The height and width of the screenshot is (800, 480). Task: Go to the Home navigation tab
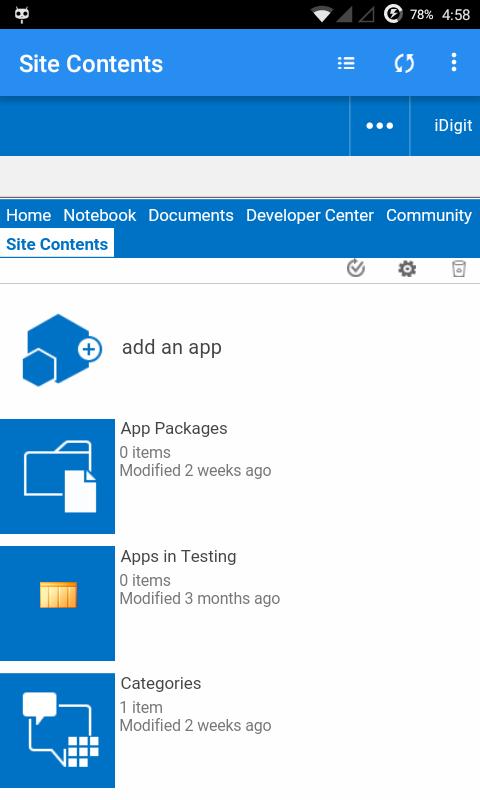click(29, 215)
